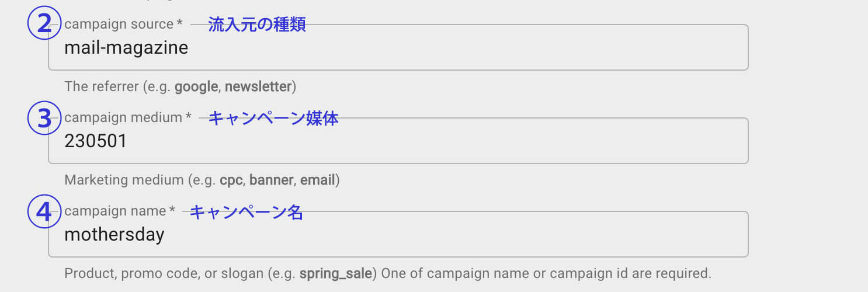Click the "campaign name *" field label
Screen dimensions: 868x292
coord(120,211)
